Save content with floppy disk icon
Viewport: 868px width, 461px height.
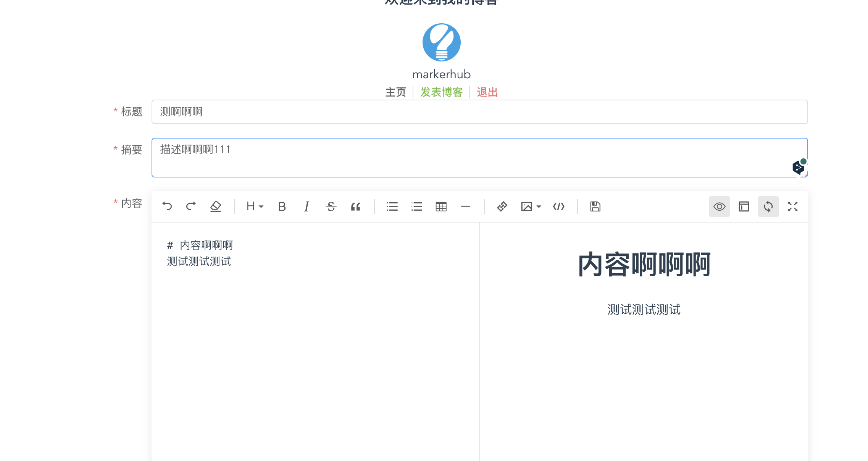point(595,206)
